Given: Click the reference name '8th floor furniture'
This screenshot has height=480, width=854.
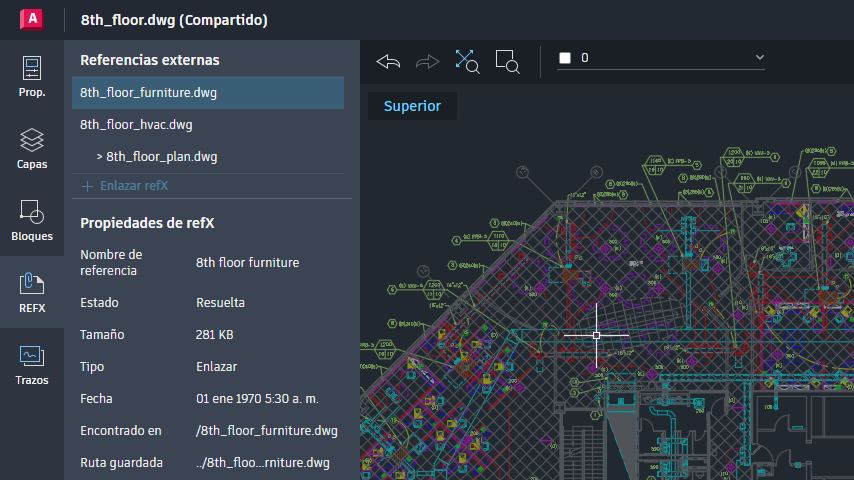Looking at the screenshot, I should [247, 263].
